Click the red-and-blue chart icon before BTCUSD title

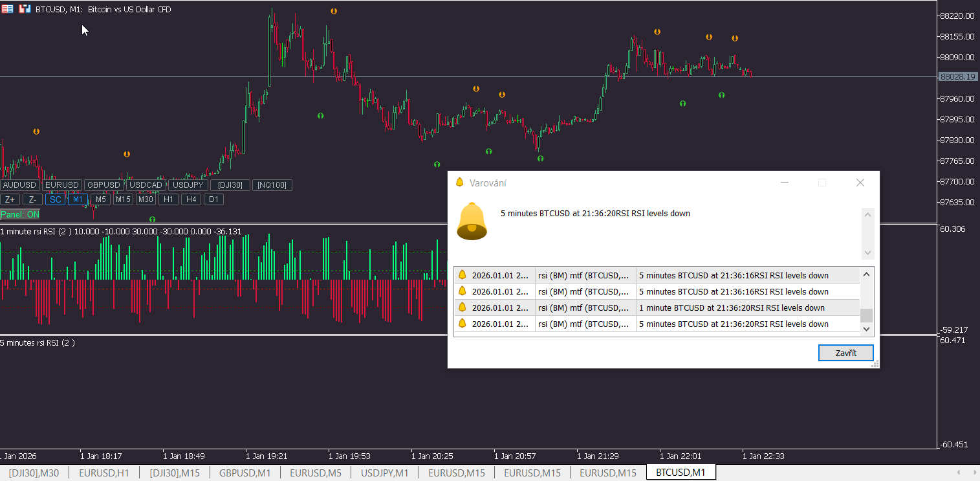pyautogui.click(x=25, y=9)
